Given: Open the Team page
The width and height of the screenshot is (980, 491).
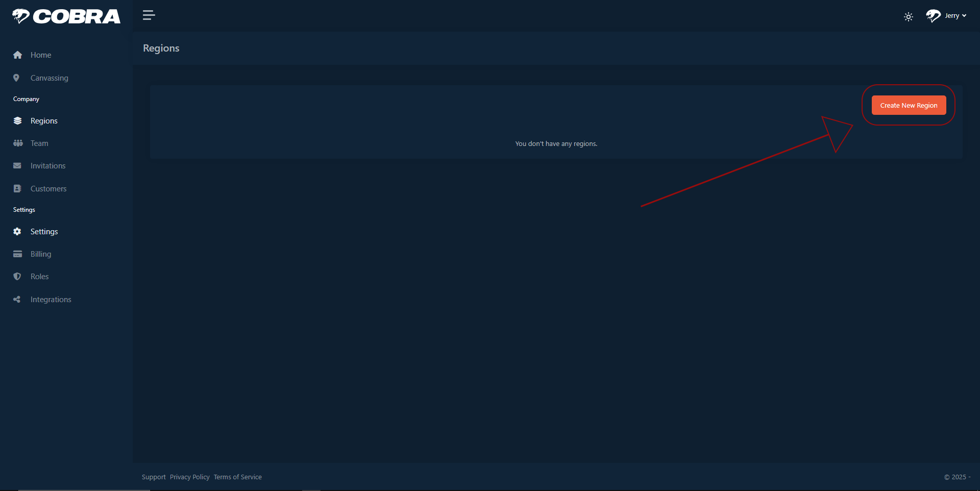Looking at the screenshot, I should (39, 143).
